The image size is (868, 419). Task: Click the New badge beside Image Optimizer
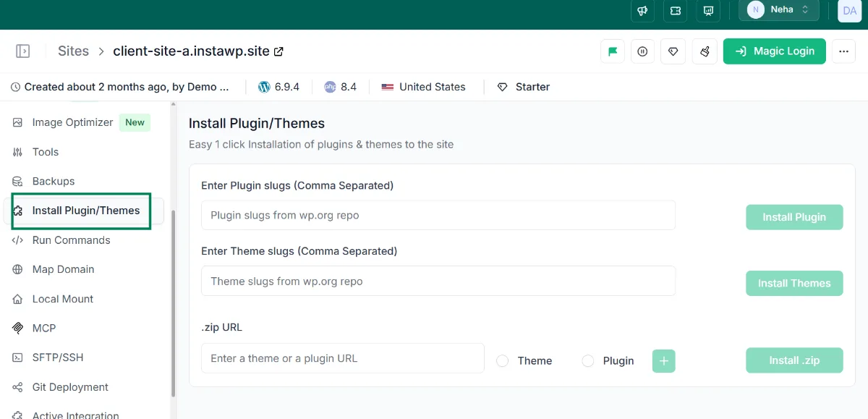coord(135,122)
